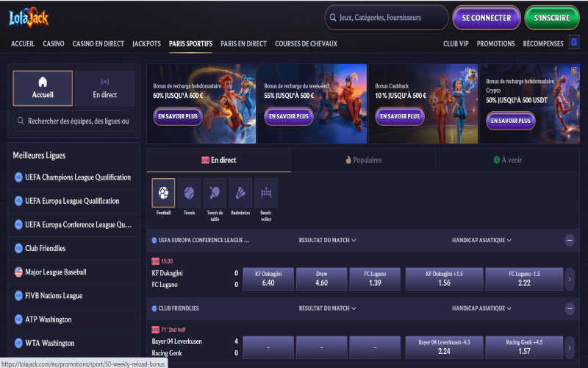Screen dimensions: 588x368
Task: Bet on Draw at 4.60
Action: click(321, 279)
